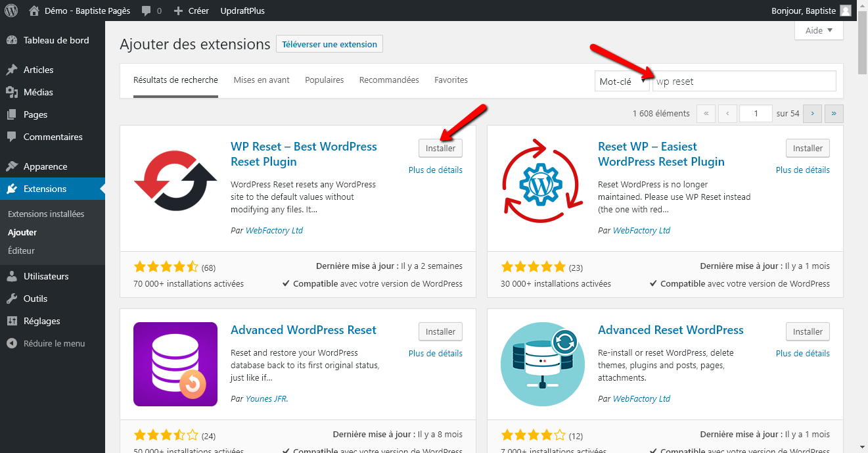Open WebFactory Ltd author link under Reset WP
Image resolution: width=868 pixels, height=453 pixels.
click(641, 231)
